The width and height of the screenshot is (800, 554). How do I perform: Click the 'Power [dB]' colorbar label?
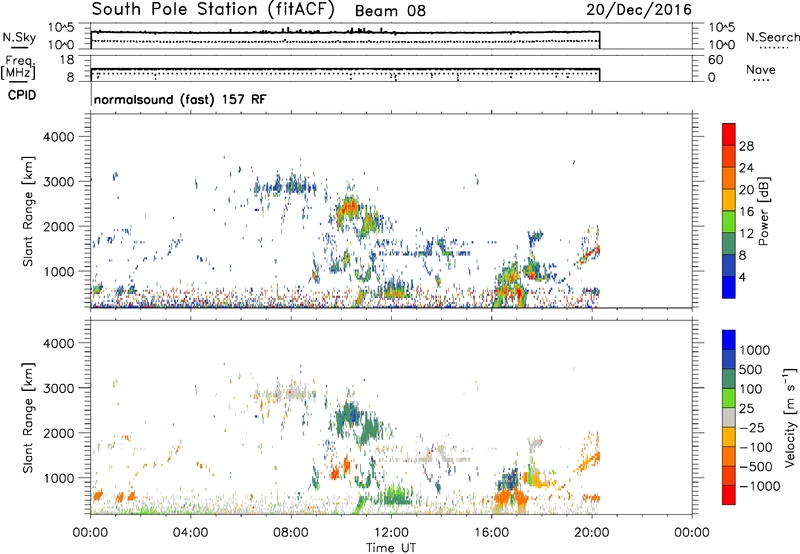[764, 211]
